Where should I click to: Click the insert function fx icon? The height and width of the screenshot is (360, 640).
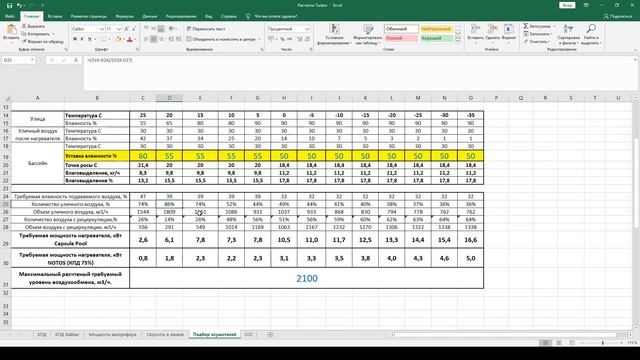coord(76,60)
